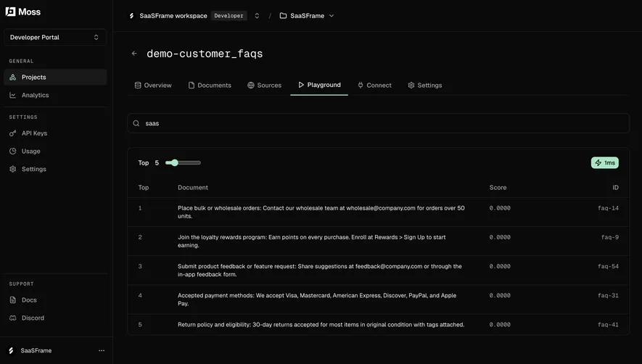Click the Usage pie icon

click(12, 151)
